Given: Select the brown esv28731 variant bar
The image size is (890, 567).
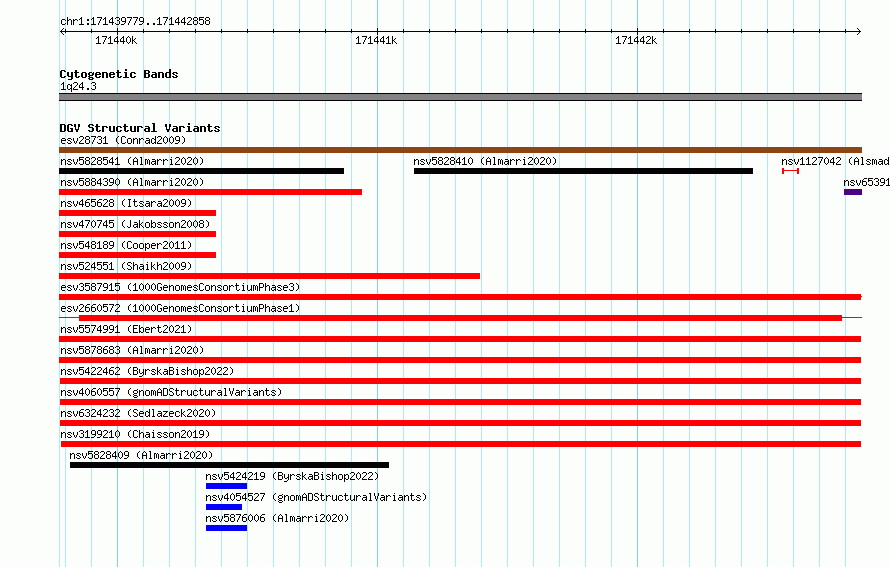Looking at the screenshot, I should 460,150.
